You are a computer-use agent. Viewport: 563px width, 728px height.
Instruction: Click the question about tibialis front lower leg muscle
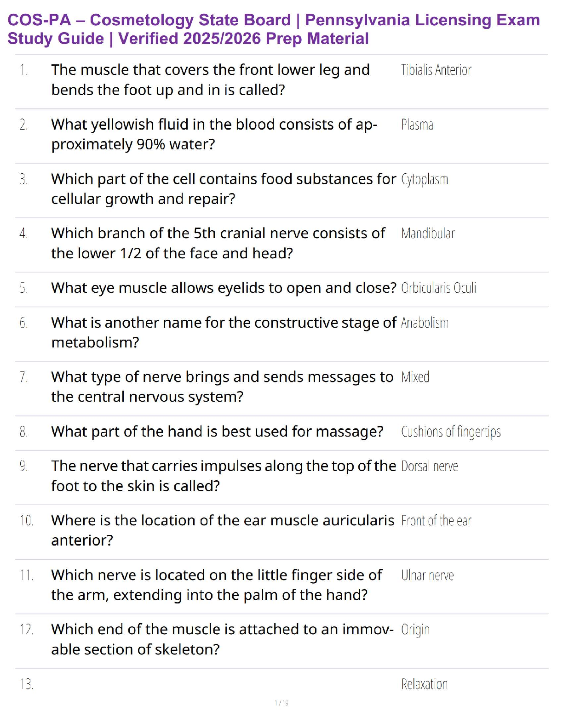point(210,80)
